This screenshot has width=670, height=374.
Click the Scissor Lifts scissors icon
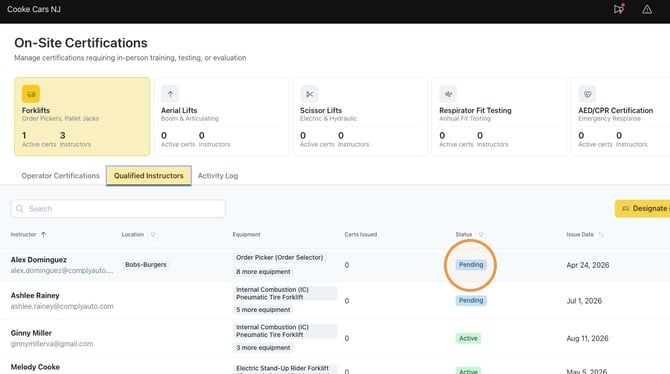(x=309, y=94)
